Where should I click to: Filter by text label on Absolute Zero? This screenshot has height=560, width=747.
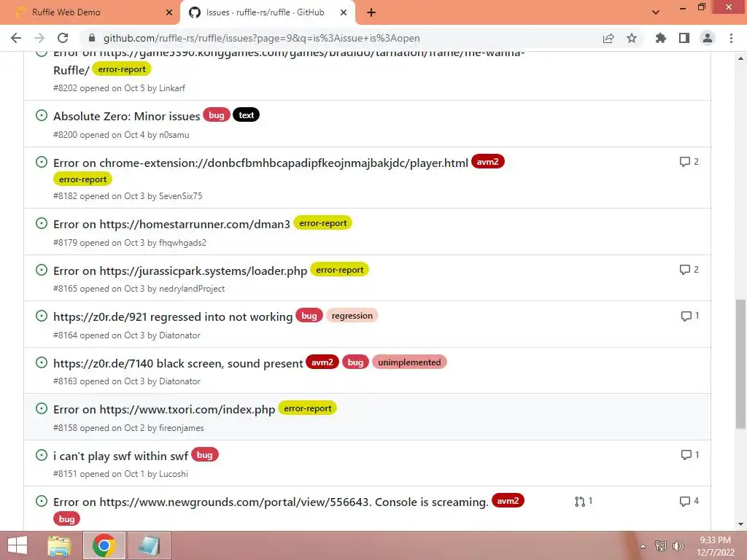pyautogui.click(x=246, y=115)
